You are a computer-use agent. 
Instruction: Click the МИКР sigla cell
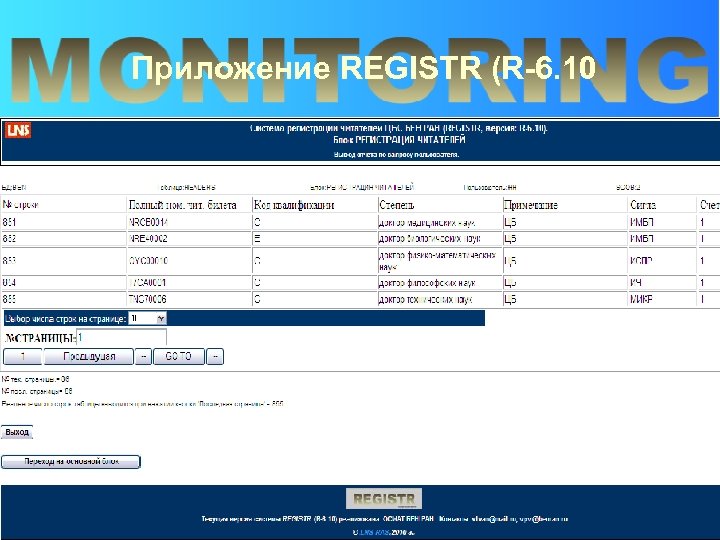(x=663, y=299)
